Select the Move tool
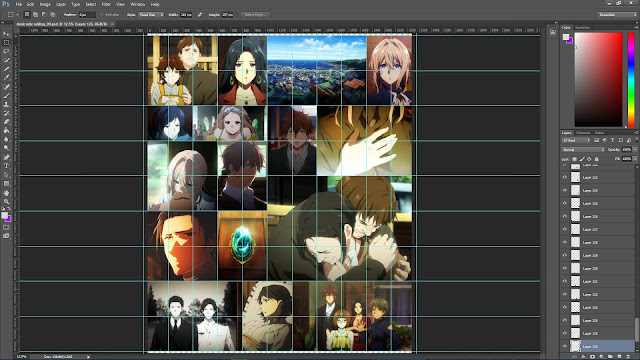This screenshot has width=640, height=360. click(x=6, y=34)
